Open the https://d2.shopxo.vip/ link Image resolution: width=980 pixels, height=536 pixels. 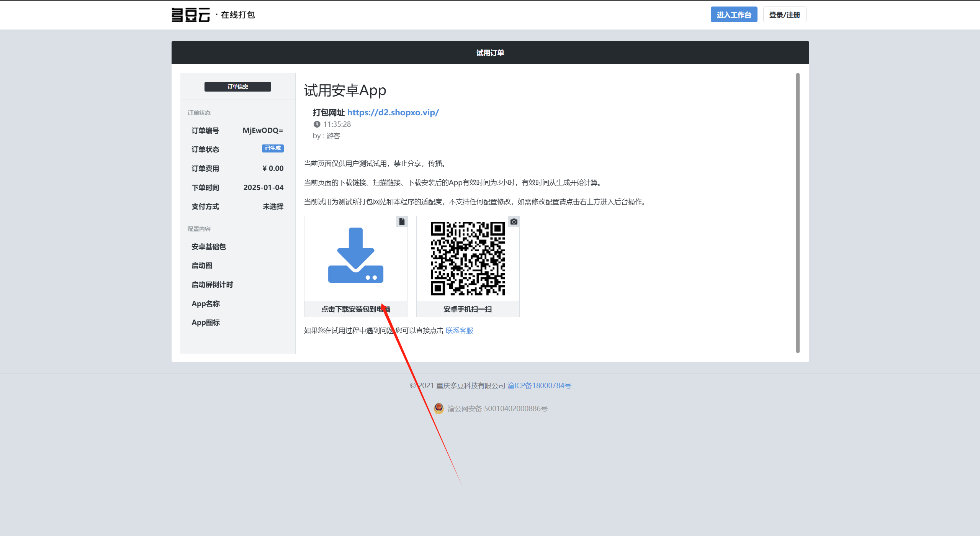click(x=393, y=112)
